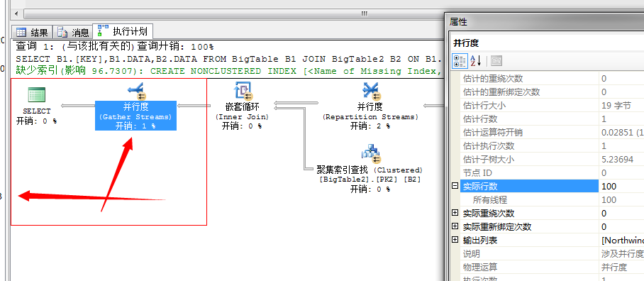The width and height of the screenshot is (644, 281).
Task: Click the missing index suggestion text
Action: (x=229, y=71)
